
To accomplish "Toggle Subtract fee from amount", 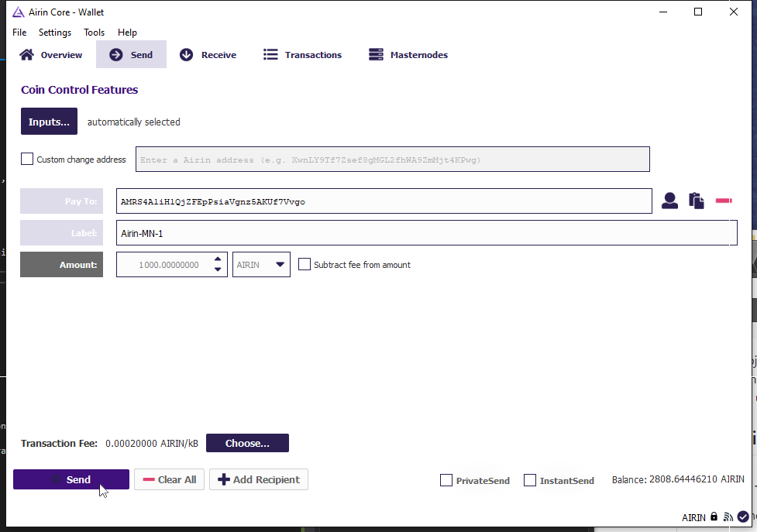I will 305,264.
